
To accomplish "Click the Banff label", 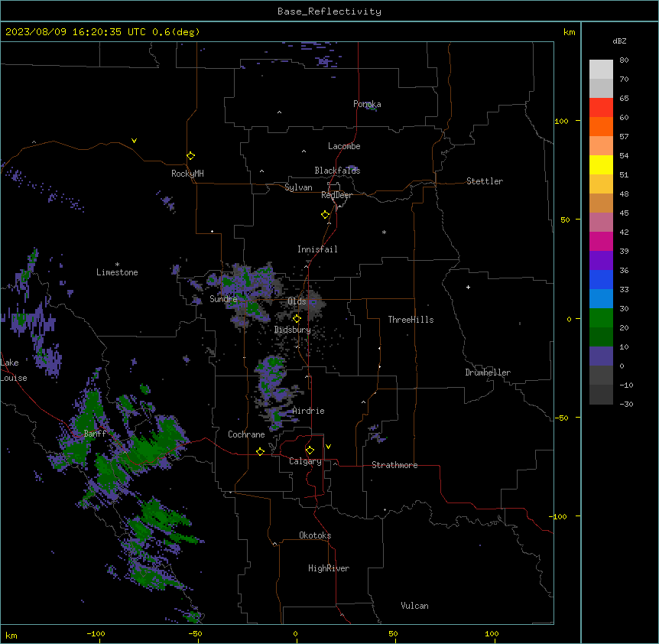I will (x=95, y=434).
